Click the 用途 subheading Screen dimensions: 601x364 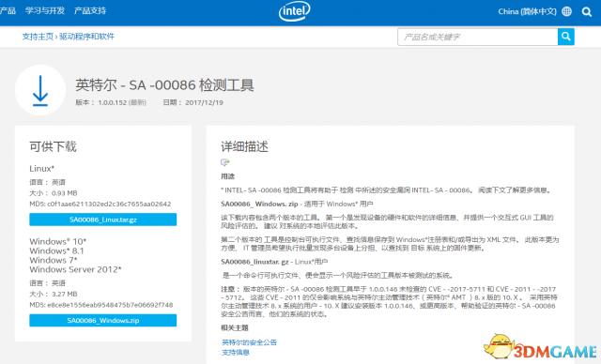point(227,176)
